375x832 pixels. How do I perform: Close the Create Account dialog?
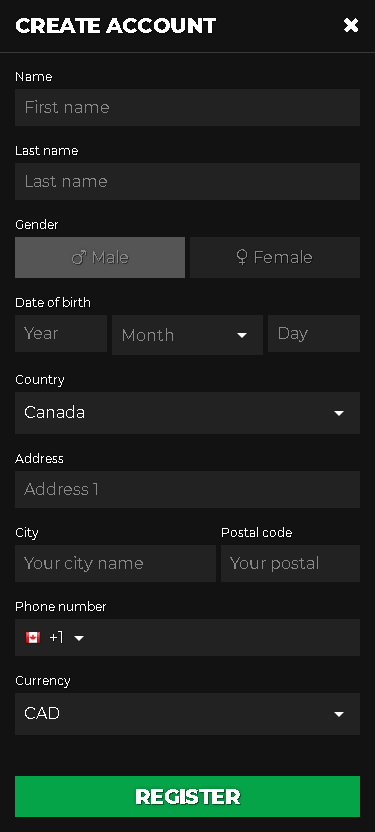(x=351, y=25)
